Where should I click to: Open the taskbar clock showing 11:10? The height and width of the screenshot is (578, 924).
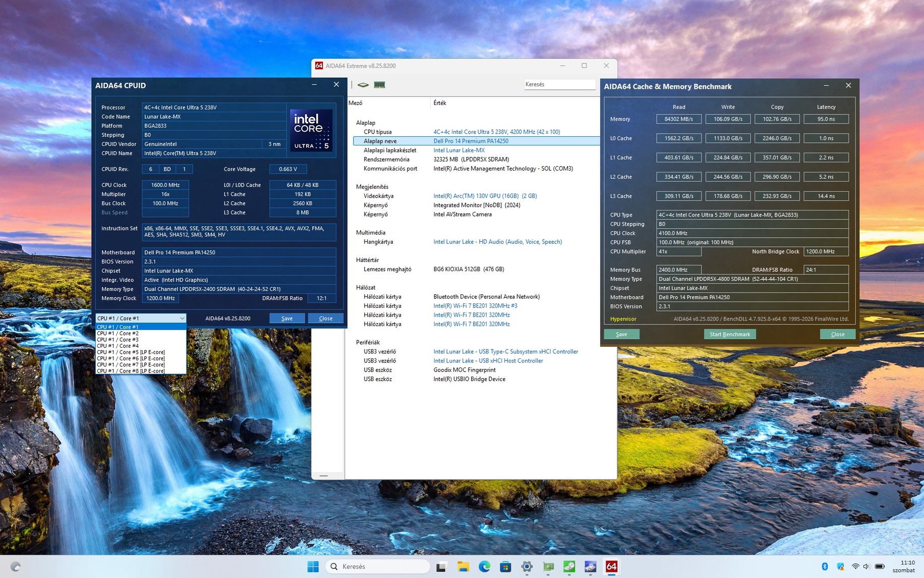click(x=905, y=566)
